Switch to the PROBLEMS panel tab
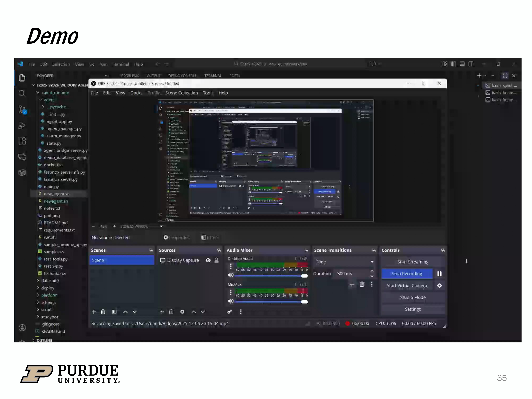Image resolution: width=532 pixels, height=399 pixels. point(130,76)
